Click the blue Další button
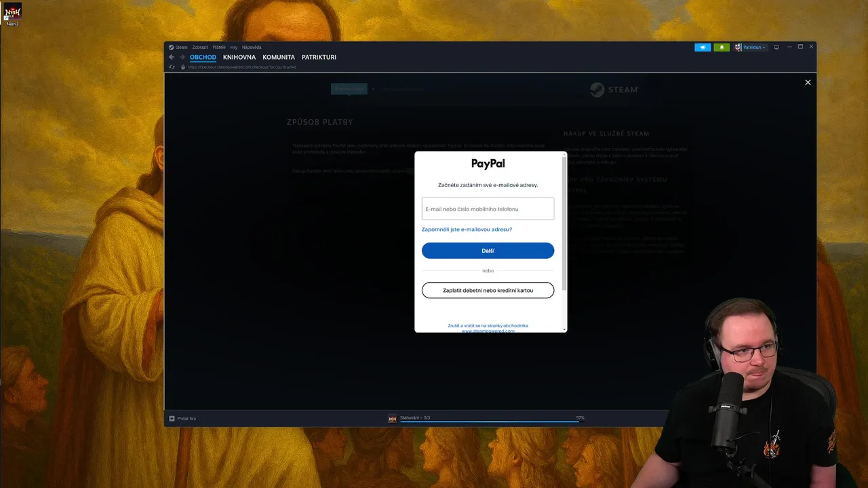Screen dimensions: 868x488 coord(488,251)
